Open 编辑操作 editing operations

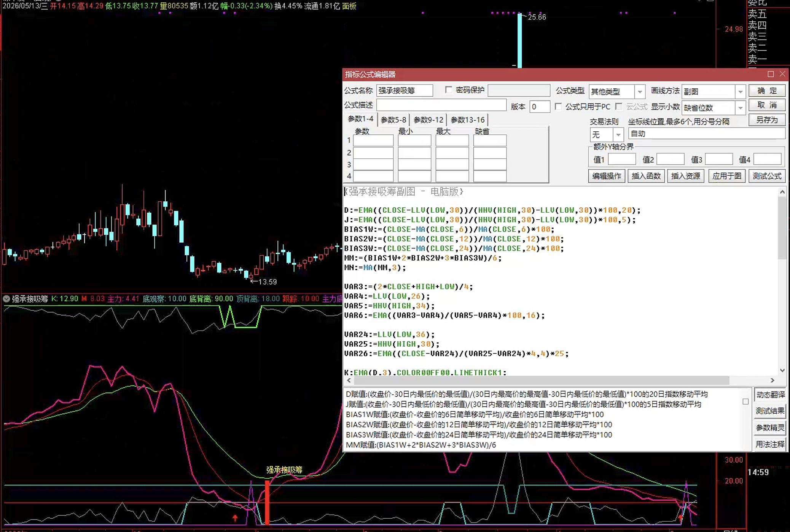[607, 176]
